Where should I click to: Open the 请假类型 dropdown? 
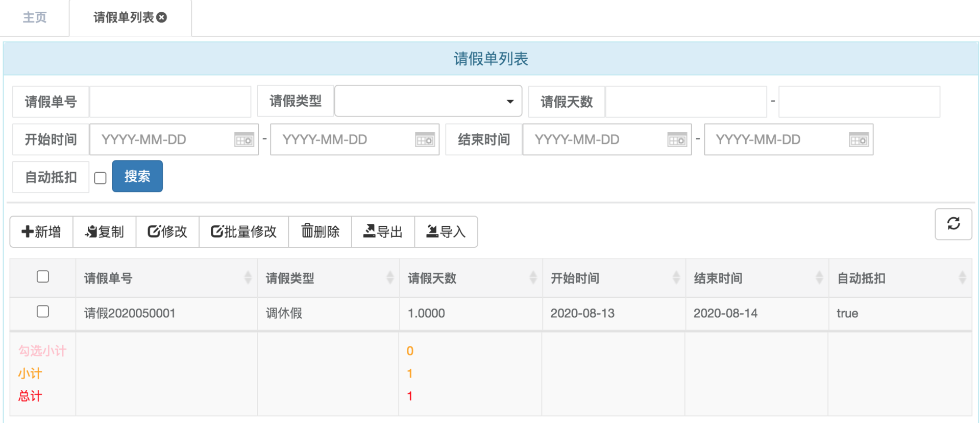(428, 101)
